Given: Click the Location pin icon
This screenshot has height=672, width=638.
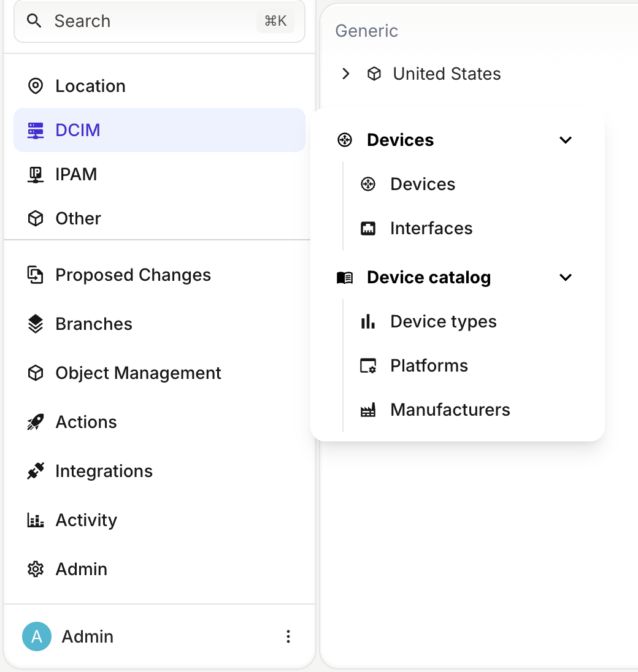Looking at the screenshot, I should click(x=36, y=86).
